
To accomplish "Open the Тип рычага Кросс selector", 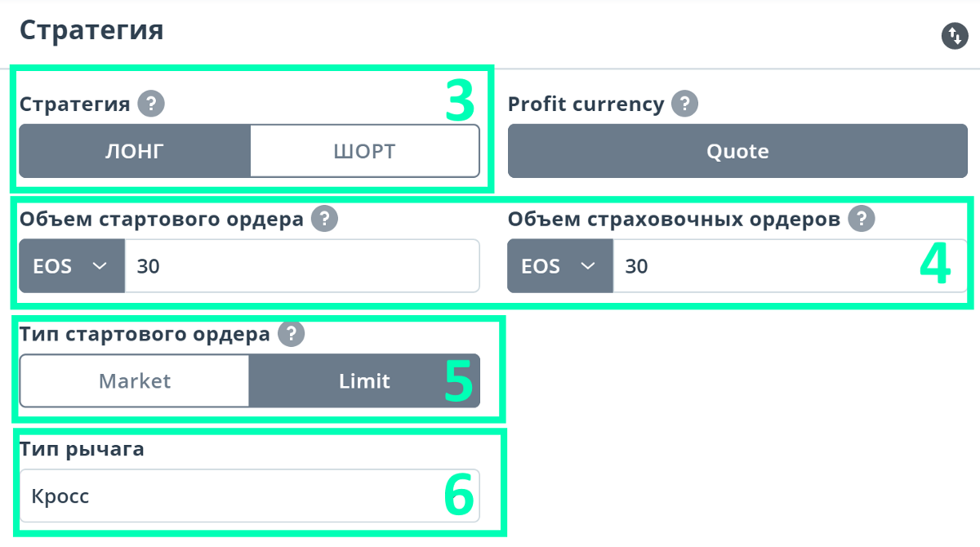I will coord(249,496).
